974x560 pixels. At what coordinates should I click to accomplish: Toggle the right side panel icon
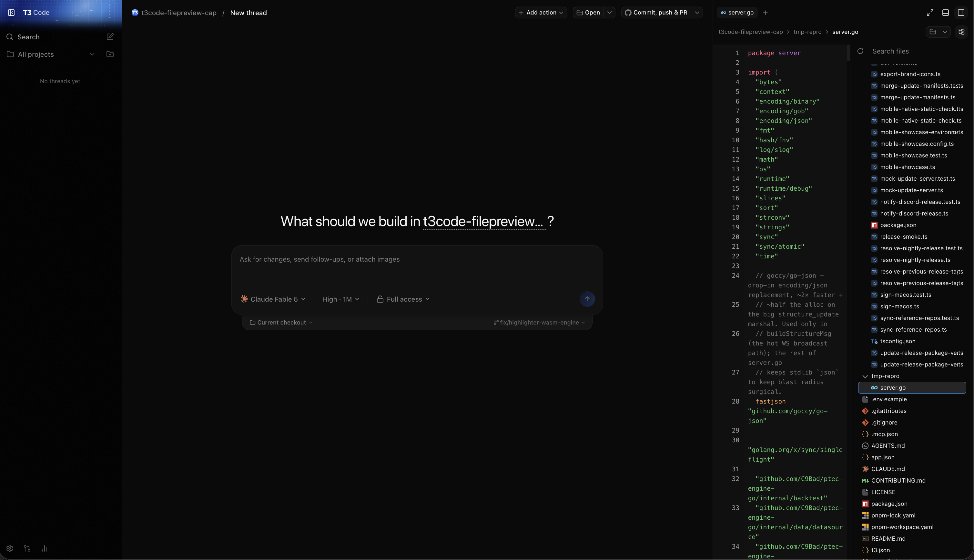(961, 13)
